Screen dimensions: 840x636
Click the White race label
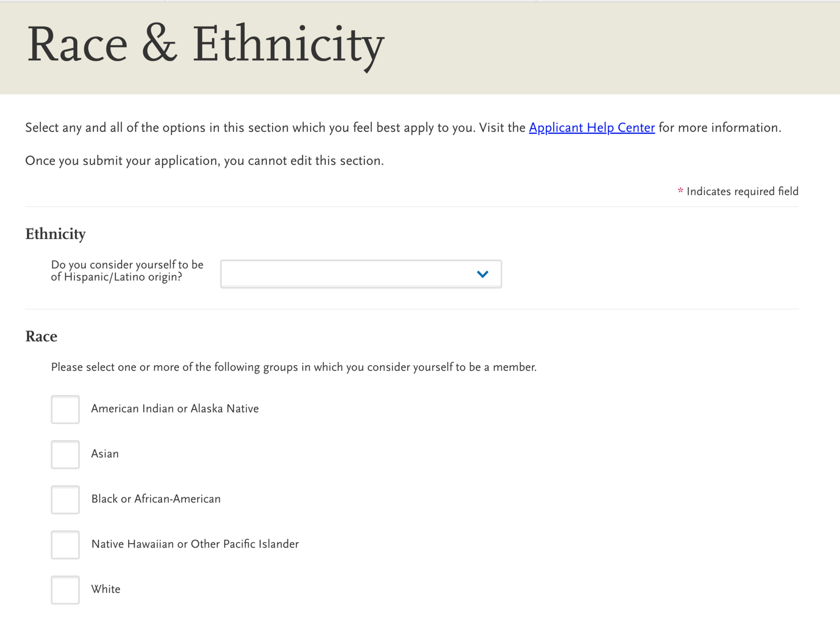point(106,589)
